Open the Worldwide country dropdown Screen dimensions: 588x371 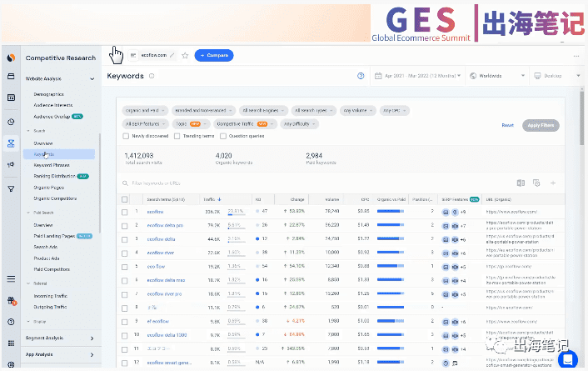tap(497, 76)
